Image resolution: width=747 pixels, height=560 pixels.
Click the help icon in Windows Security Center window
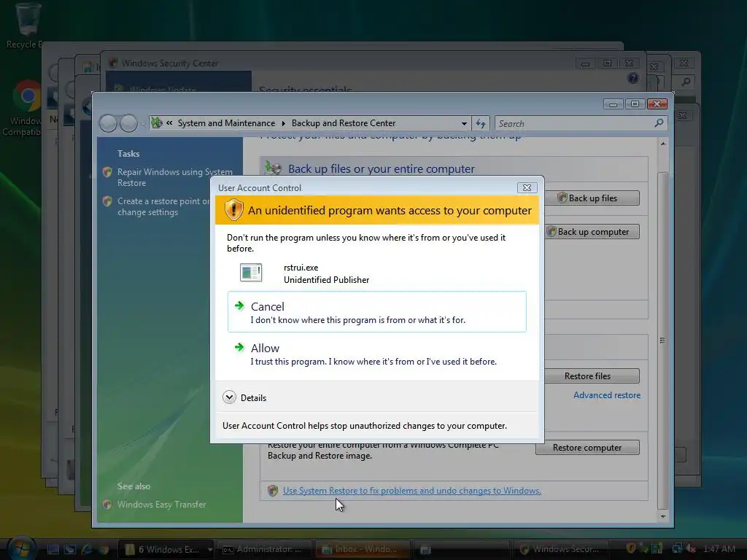pyautogui.click(x=632, y=79)
